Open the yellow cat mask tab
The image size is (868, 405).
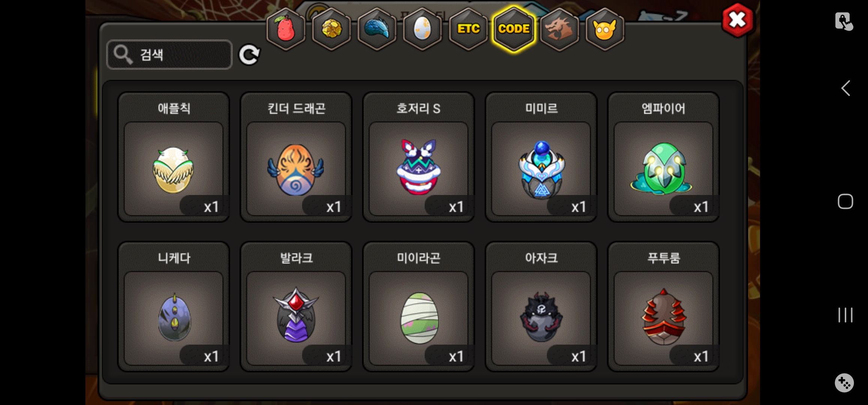coord(605,29)
